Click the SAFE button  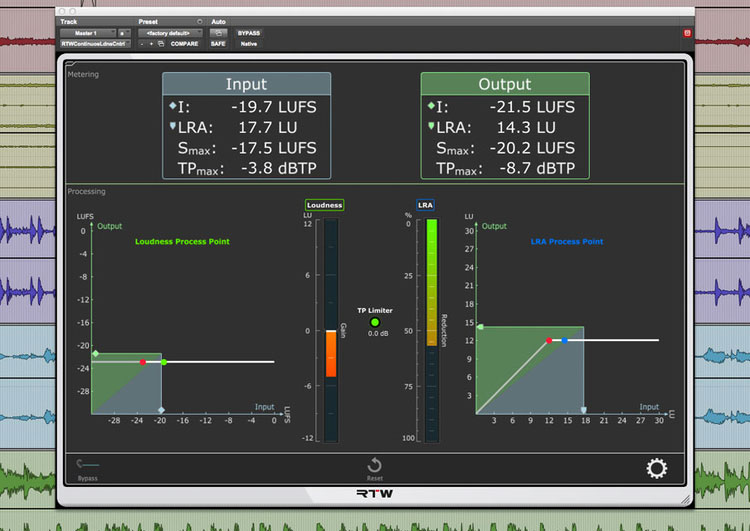click(218, 44)
